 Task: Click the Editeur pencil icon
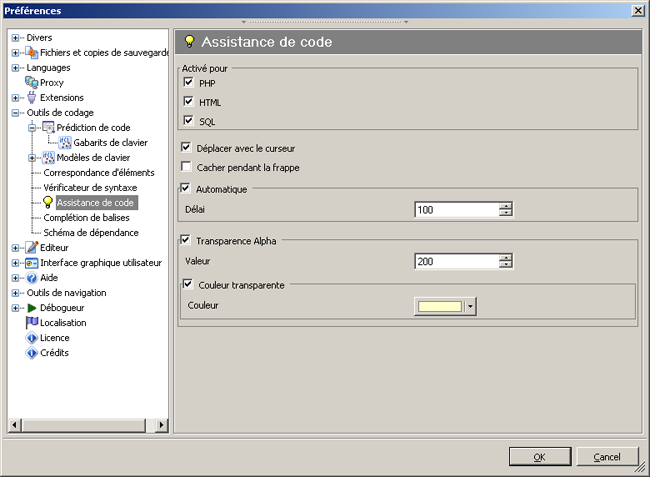31,248
